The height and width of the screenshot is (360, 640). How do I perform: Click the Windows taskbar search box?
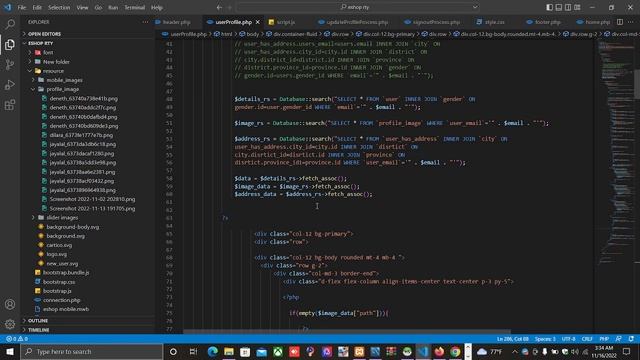point(91,351)
